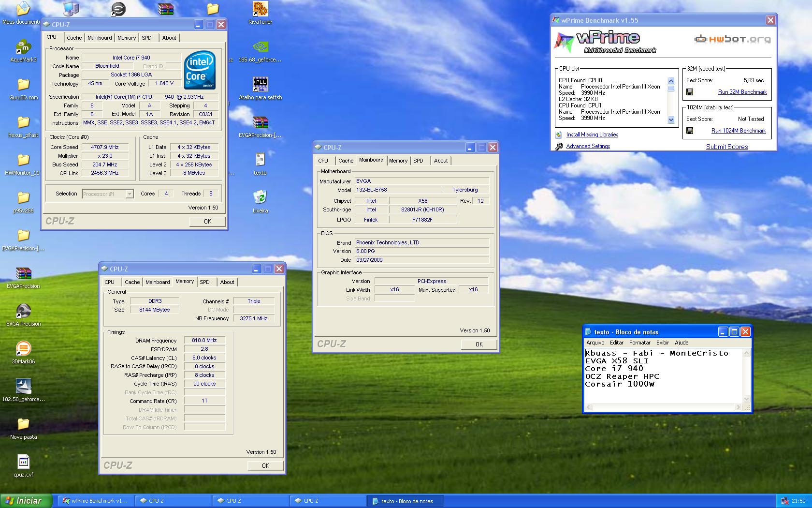Open the Ajuda menu in Bloco de notas

681,343
